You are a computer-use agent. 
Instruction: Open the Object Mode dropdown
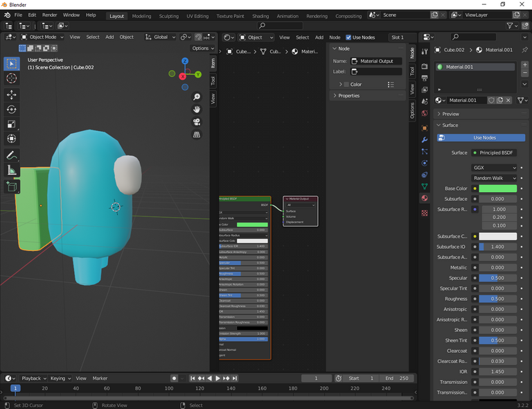click(42, 37)
